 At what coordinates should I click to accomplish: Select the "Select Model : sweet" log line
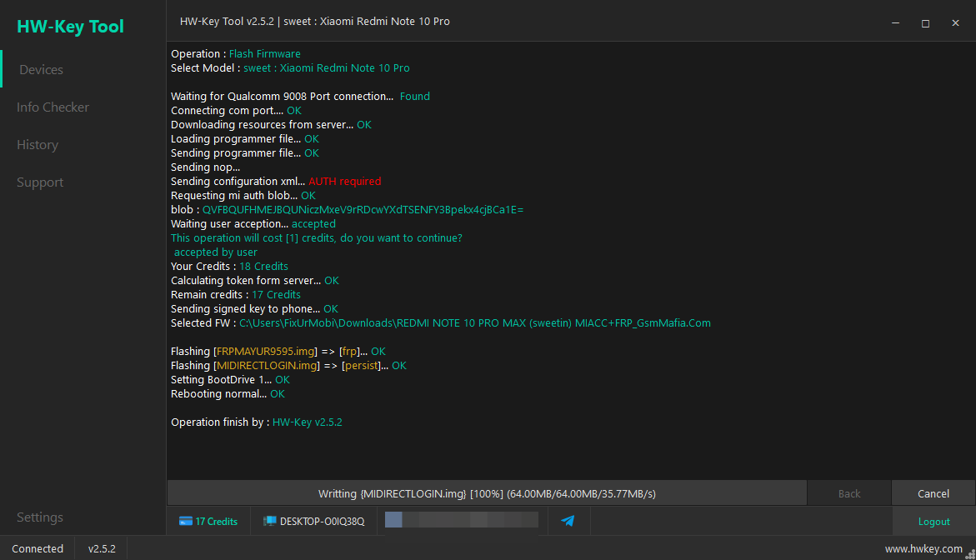pyautogui.click(x=290, y=68)
